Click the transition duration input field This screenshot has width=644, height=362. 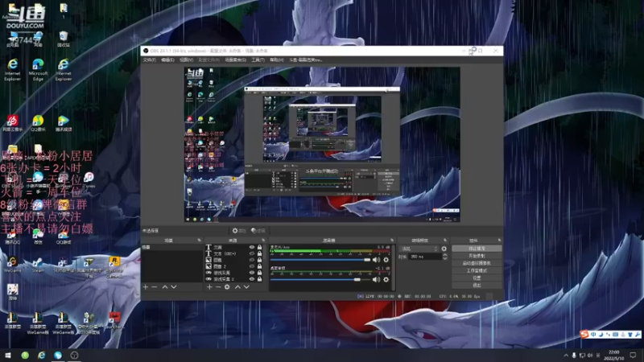425,257
